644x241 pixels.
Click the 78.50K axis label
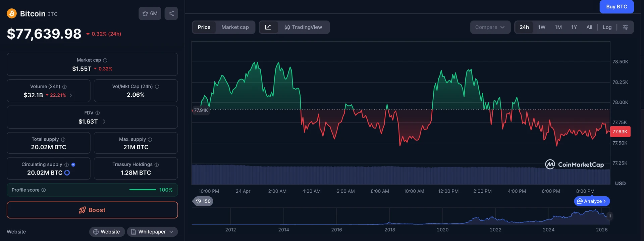(620, 62)
